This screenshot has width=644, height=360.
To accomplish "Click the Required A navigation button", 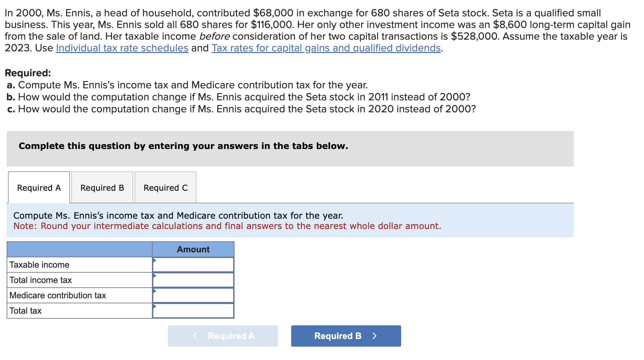I will (x=223, y=336).
